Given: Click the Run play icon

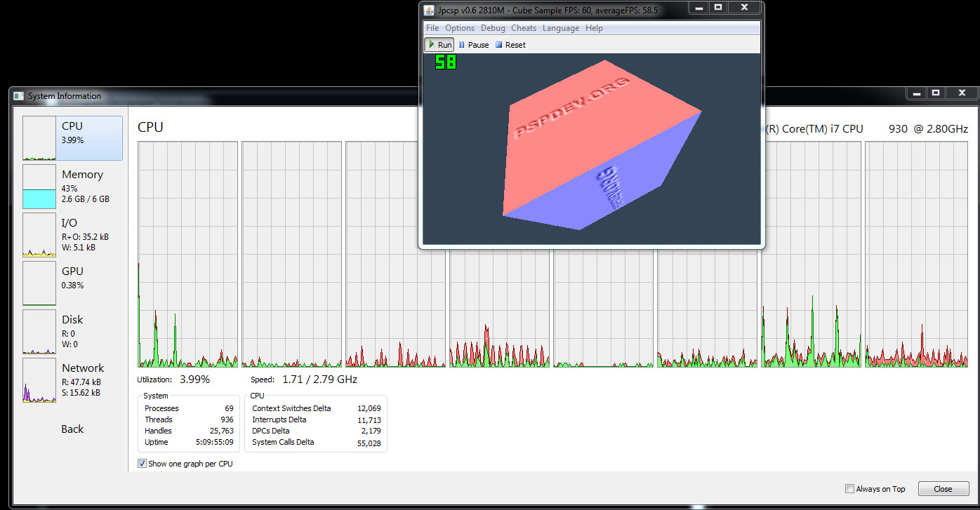Looking at the screenshot, I should [x=432, y=45].
